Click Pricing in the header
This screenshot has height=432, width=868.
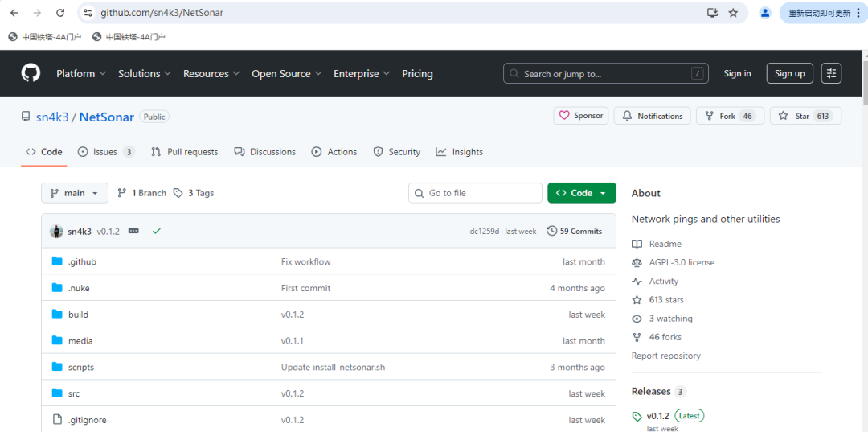pos(417,74)
